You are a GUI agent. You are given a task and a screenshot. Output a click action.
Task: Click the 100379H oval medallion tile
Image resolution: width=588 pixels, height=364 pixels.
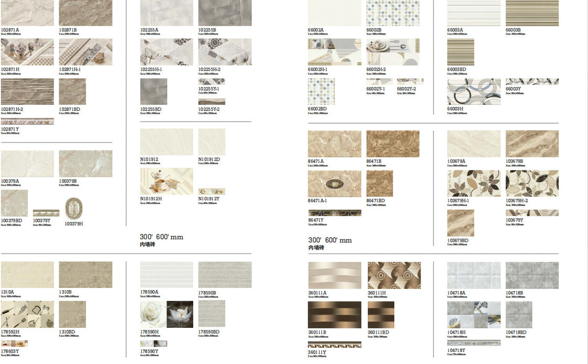coord(74,208)
